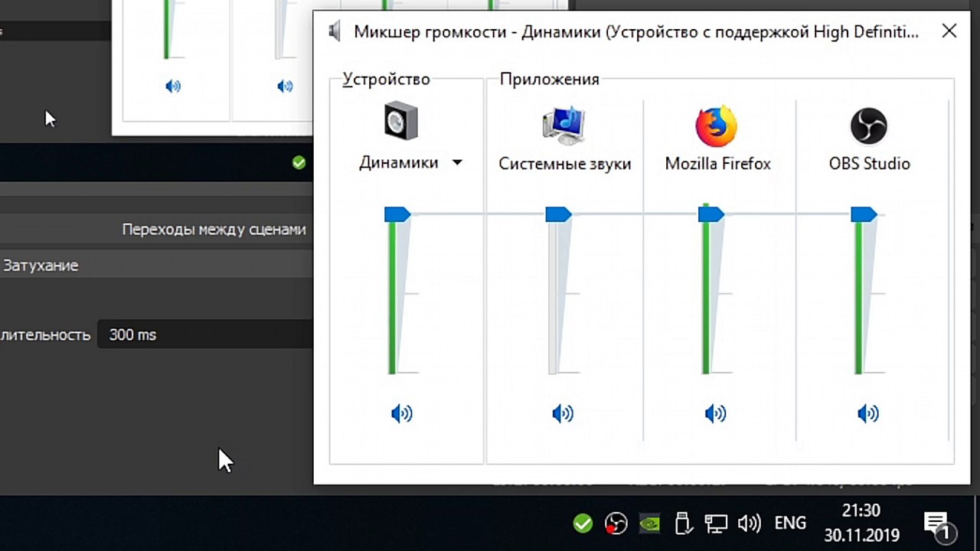Click the Mozilla Firefox volume slider handle
Image resolution: width=980 pixels, height=551 pixels.
[x=711, y=214]
